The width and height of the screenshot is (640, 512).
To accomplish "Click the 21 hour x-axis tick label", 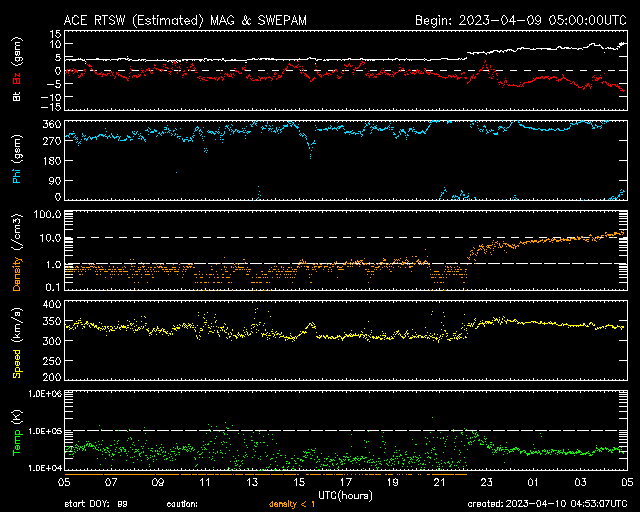I will pos(439,482).
